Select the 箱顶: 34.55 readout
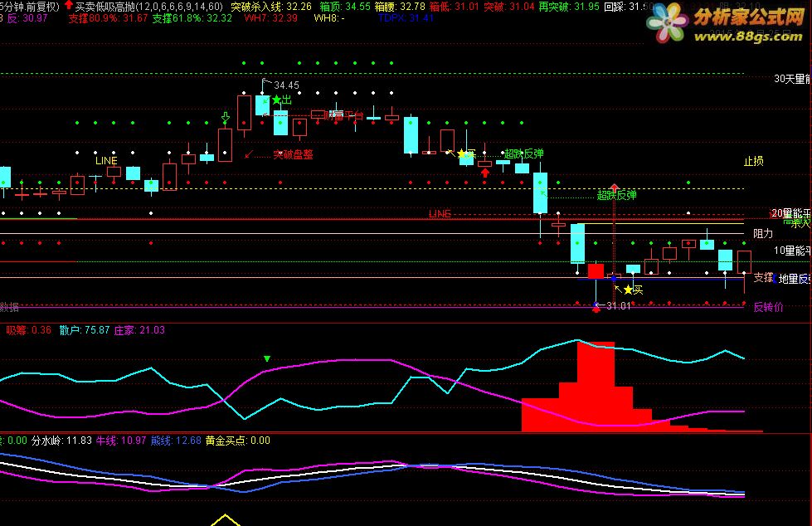 coord(345,6)
